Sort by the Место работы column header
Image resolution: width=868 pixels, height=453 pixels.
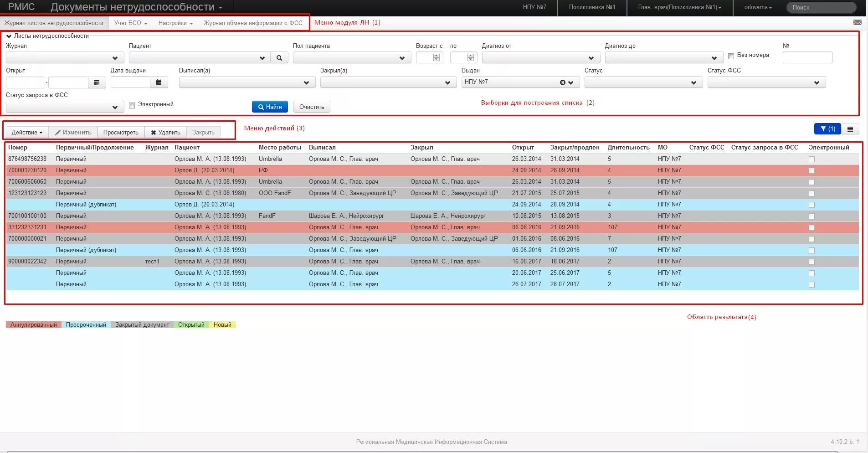(x=280, y=148)
